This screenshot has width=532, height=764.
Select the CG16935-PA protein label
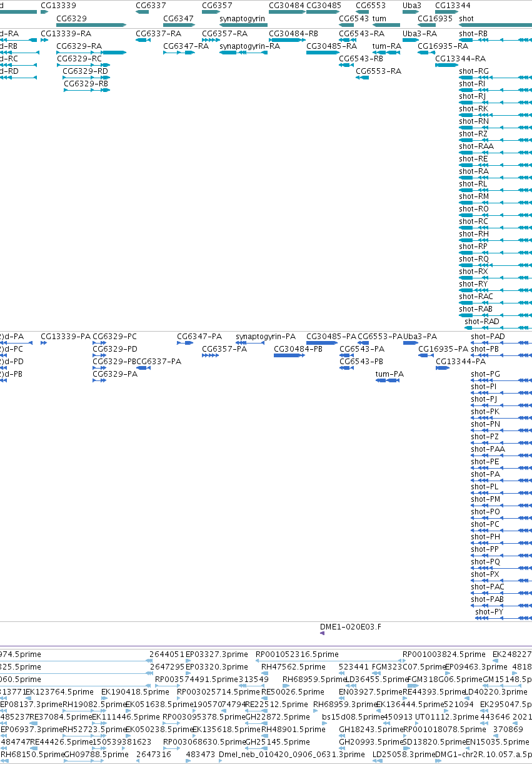coord(443,349)
